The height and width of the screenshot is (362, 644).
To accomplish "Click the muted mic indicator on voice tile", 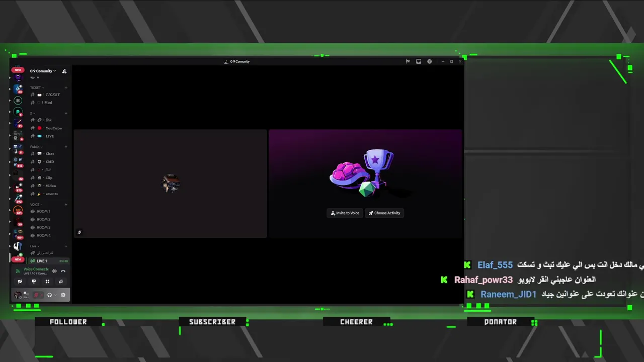I will click(79, 232).
